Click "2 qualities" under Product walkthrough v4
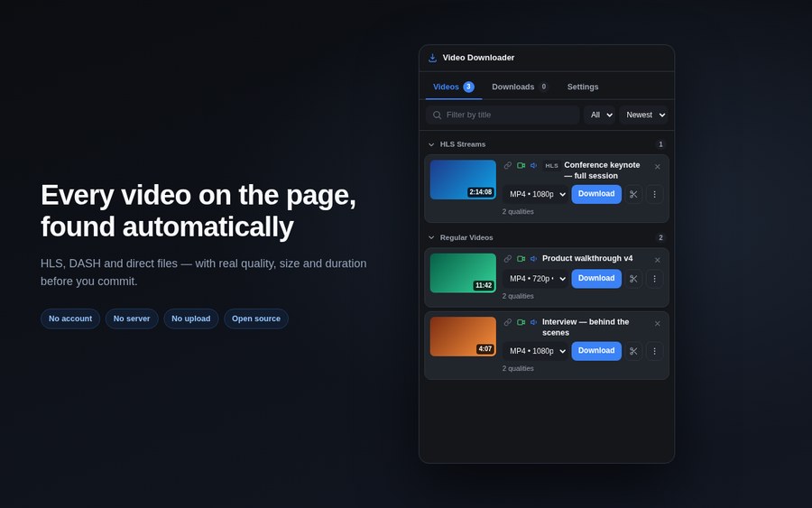 pos(518,296)
